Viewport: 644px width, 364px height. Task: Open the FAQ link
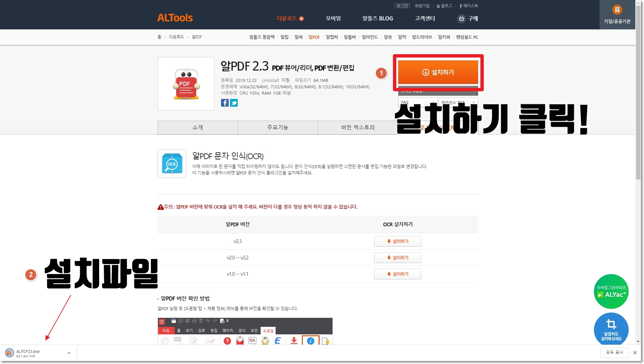coord(417,102)
